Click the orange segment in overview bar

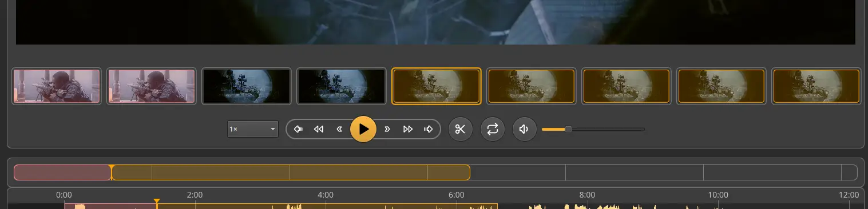point(291,172)
